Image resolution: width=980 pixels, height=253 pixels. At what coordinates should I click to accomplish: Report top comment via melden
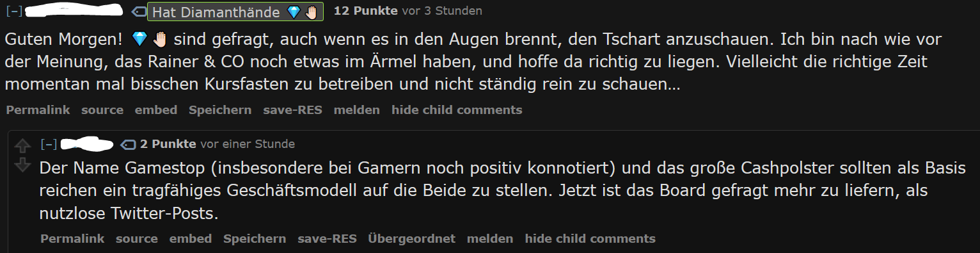point(357,110)
